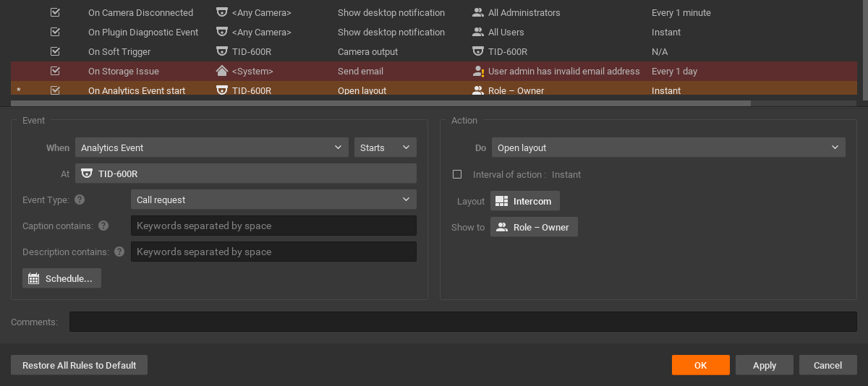Click source camera icon in On Soft Trigger row
Image resolution: width=868 pixels, height=386 pixels.
click(222, 51)
